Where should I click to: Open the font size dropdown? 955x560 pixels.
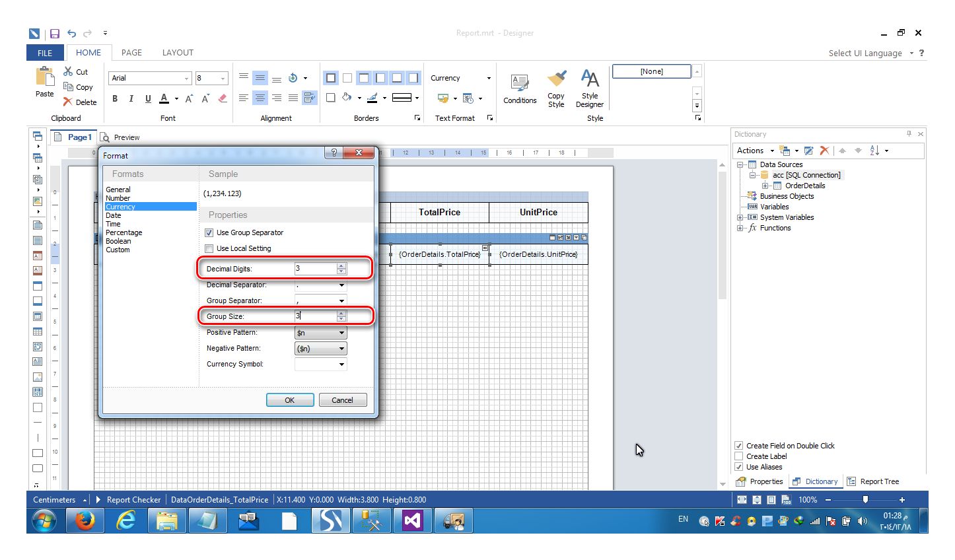tap(223, 79)
